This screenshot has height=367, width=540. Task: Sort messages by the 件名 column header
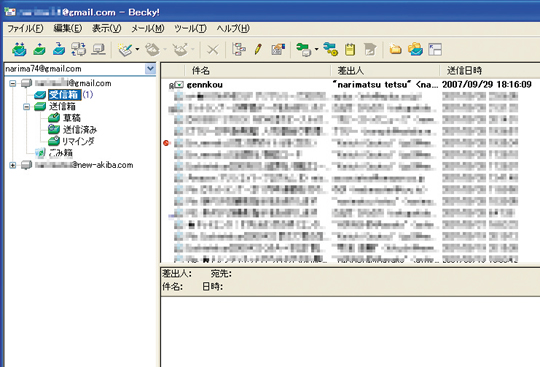coord(257,71)
